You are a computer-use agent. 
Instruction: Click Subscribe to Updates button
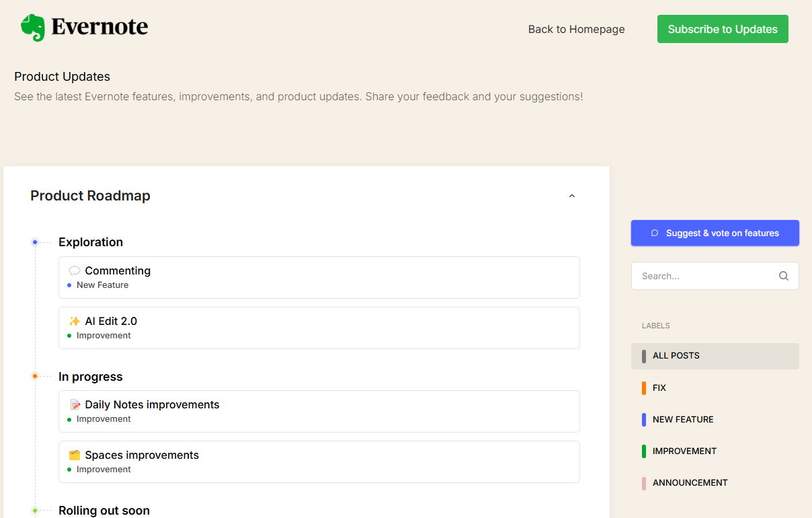click(x=723, y=29)
